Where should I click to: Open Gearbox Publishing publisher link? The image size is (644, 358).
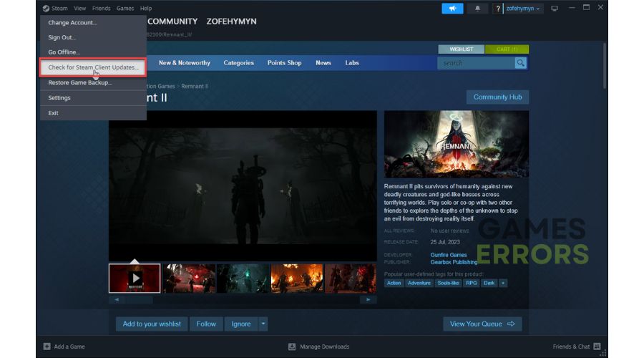(454, 262)
